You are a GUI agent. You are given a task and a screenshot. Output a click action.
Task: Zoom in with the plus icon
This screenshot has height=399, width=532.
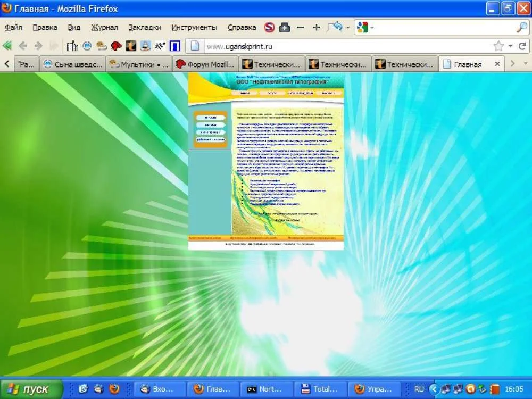point(316,27)
